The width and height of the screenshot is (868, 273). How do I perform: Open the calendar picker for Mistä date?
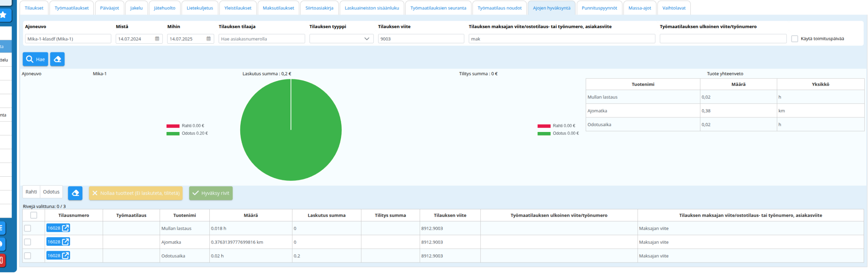point(157,39)
